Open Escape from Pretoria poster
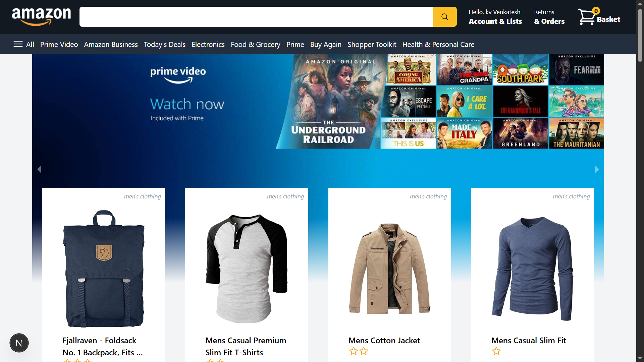 pyautogui.click(x=409, y=102)
